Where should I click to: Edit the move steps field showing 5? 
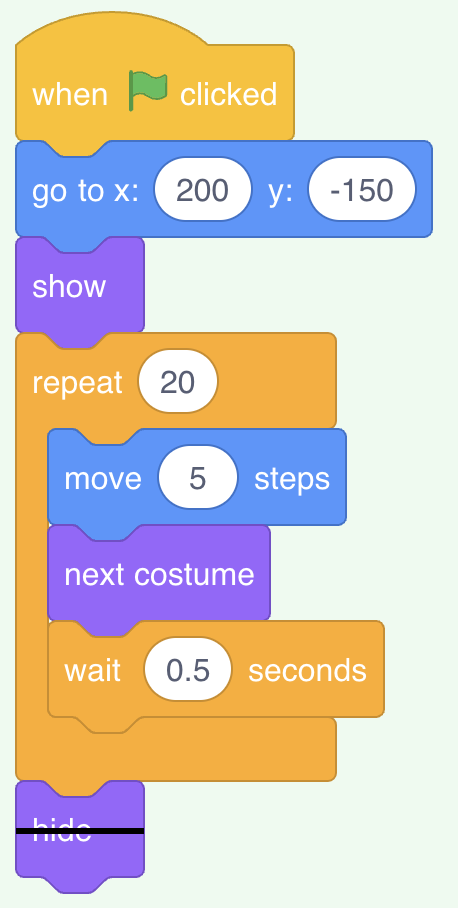click(x=197, y=478)
